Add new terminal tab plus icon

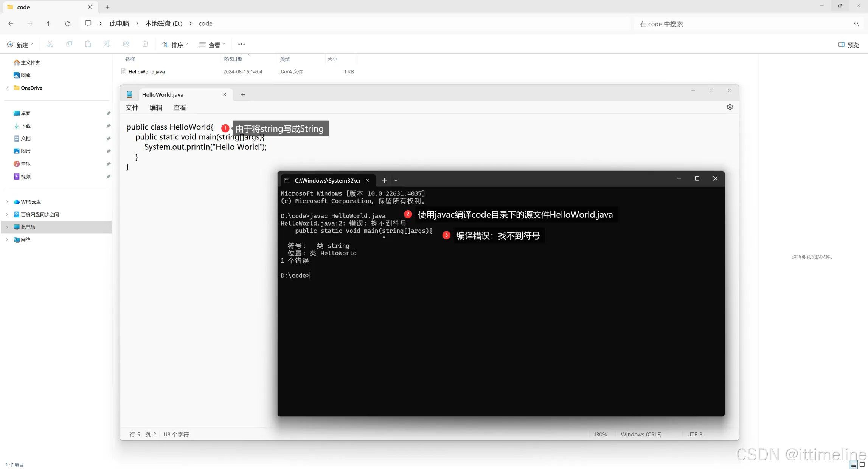click(384, 180)
